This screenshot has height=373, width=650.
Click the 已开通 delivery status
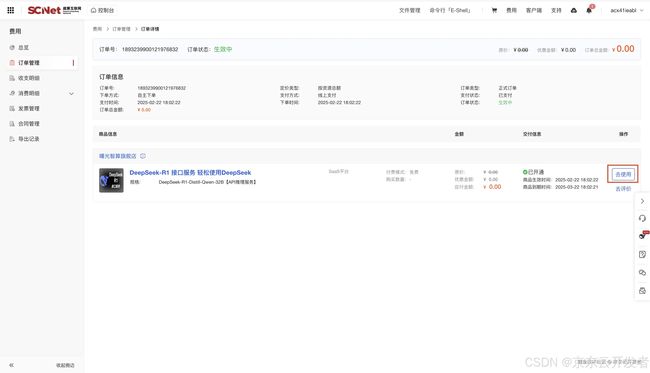coord(534,172)
